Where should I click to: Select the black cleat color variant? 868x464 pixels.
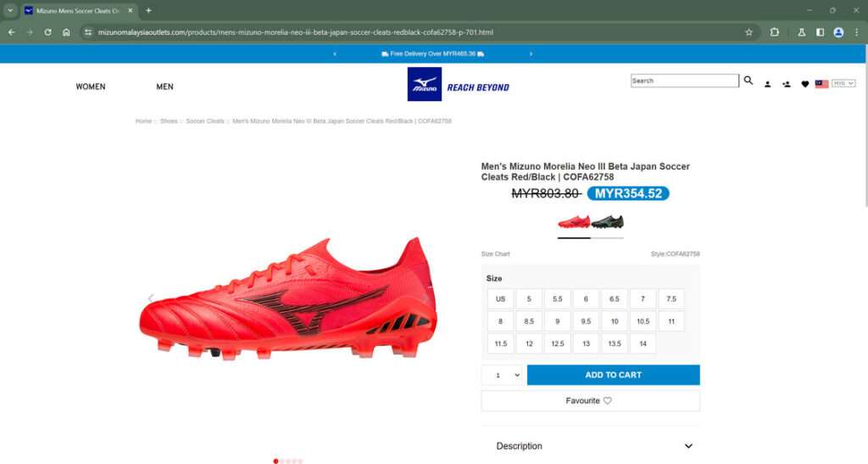pos(607,221)
